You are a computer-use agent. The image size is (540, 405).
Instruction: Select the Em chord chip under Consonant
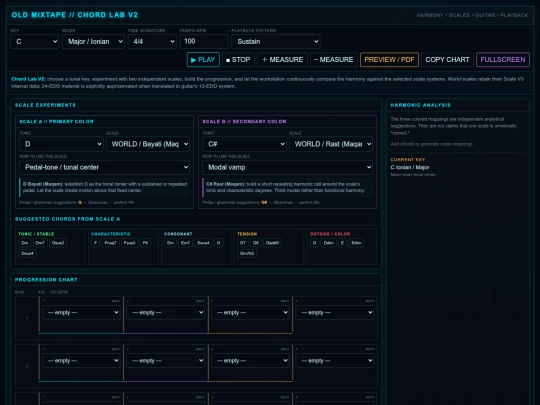tap(170, 243)
